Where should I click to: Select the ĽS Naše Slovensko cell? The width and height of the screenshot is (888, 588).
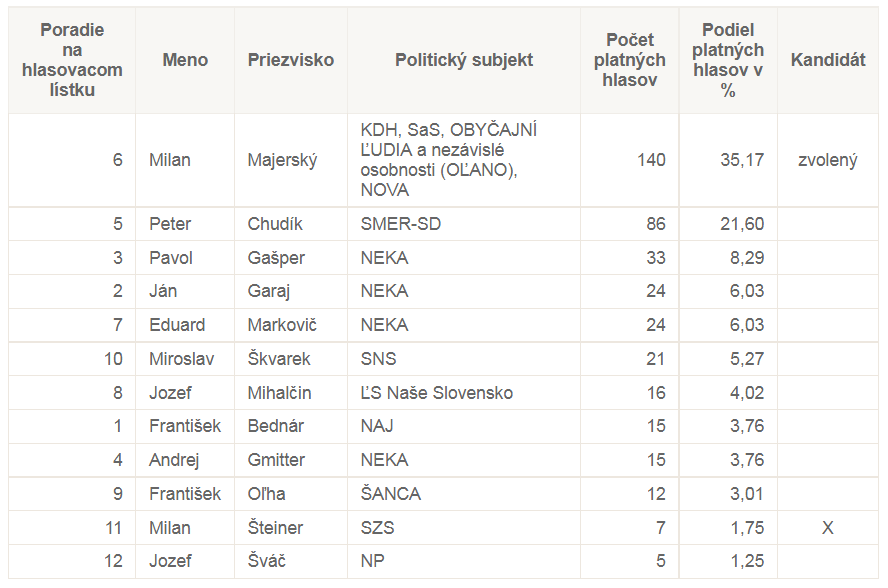click(436, 393)
